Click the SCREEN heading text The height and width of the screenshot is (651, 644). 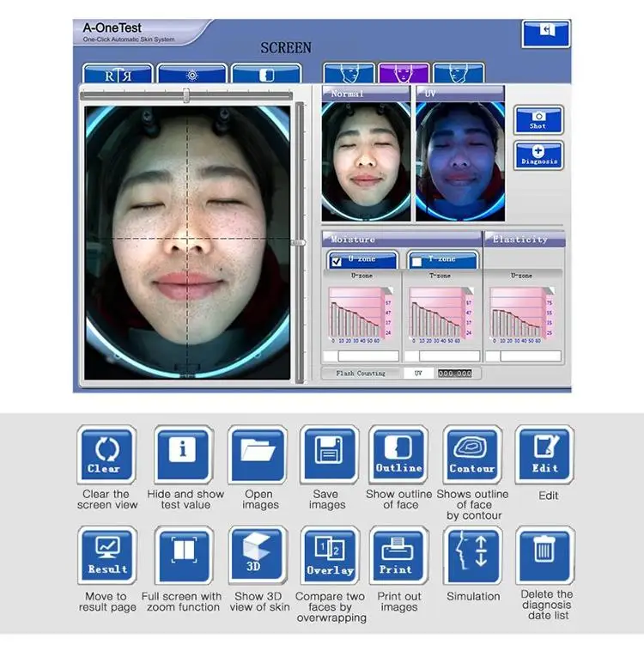coord(286,48)
